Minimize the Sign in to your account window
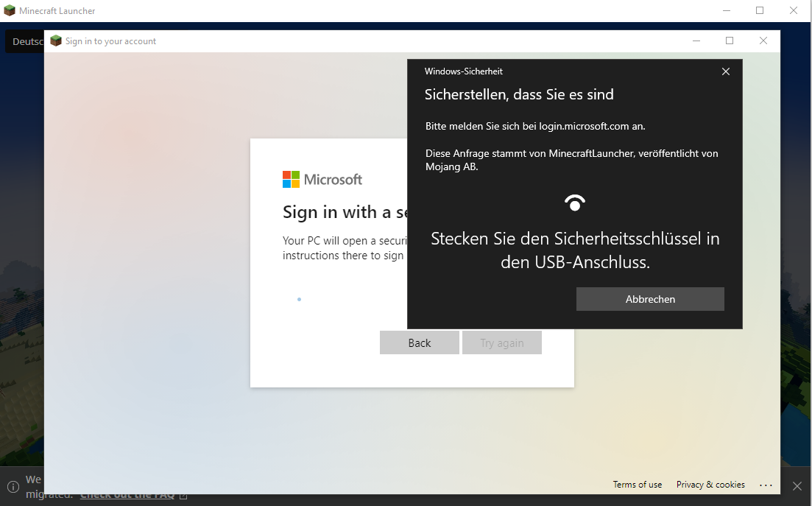Viewport: 812px width, 506px height. (x=696, y=41)
